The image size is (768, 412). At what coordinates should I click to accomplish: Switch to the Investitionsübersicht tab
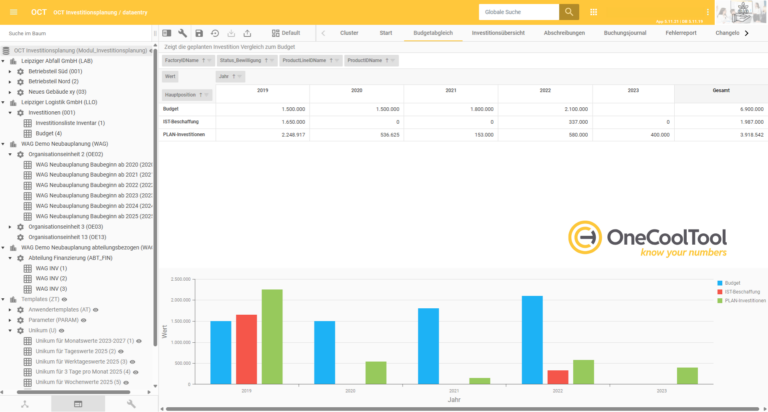coord(498,33)
